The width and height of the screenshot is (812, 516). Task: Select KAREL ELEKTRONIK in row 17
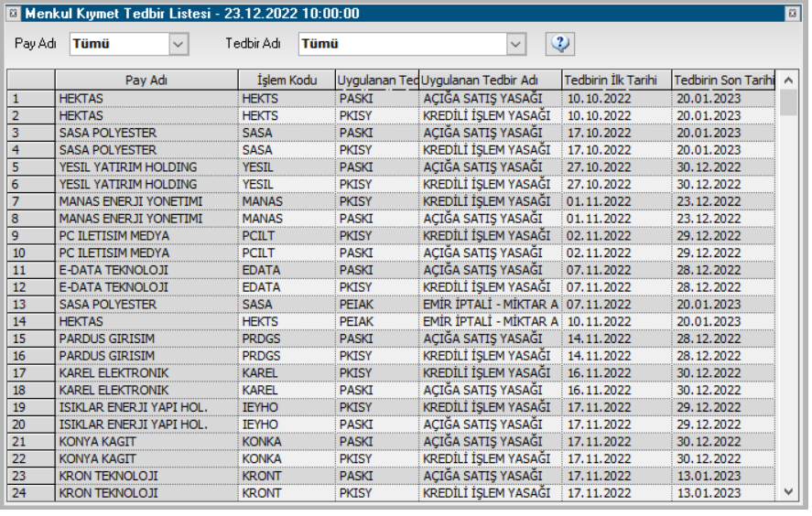(114, 372)
